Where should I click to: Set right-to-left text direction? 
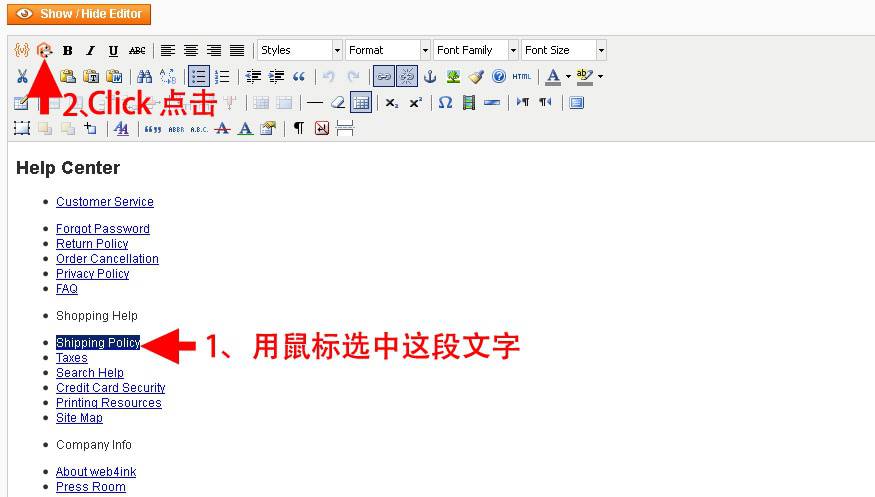[x=545, y=103]
